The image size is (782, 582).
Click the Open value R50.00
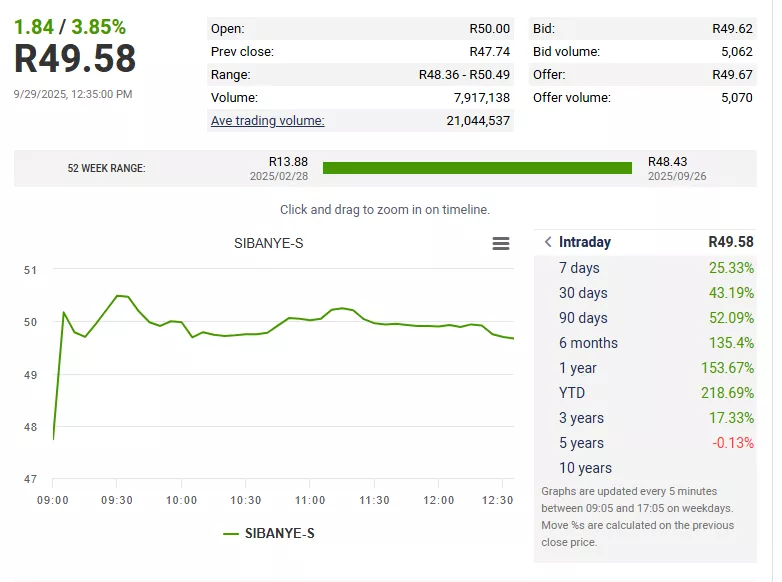[x=490, y=29]
